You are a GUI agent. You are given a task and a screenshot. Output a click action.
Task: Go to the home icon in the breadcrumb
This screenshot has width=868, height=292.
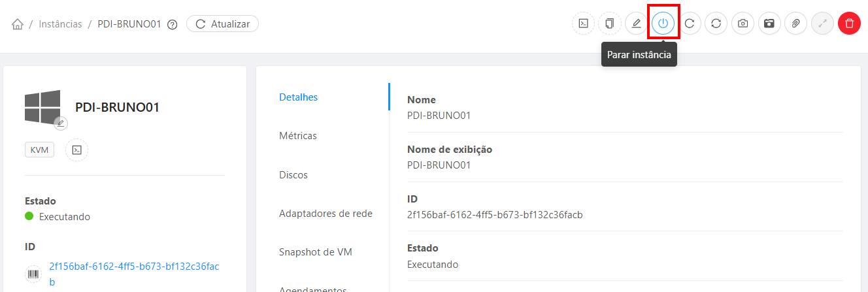coord(18,24)
